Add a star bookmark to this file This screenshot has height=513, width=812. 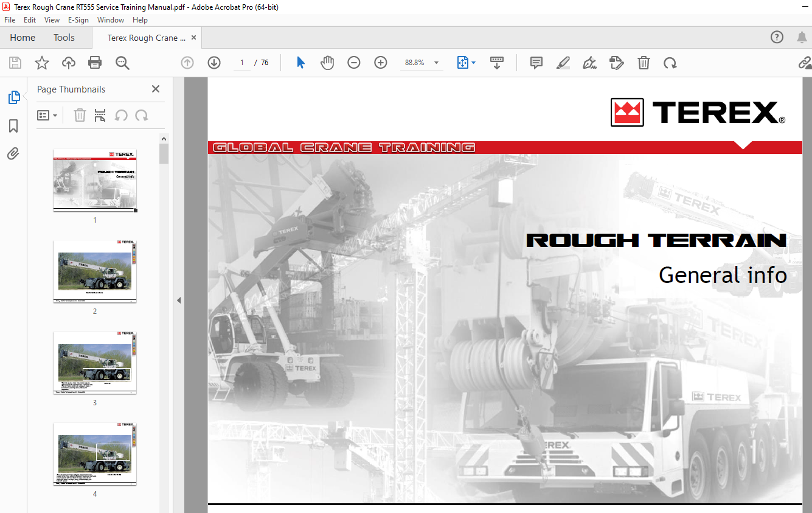pyautogui.click(x=41, y=63)
